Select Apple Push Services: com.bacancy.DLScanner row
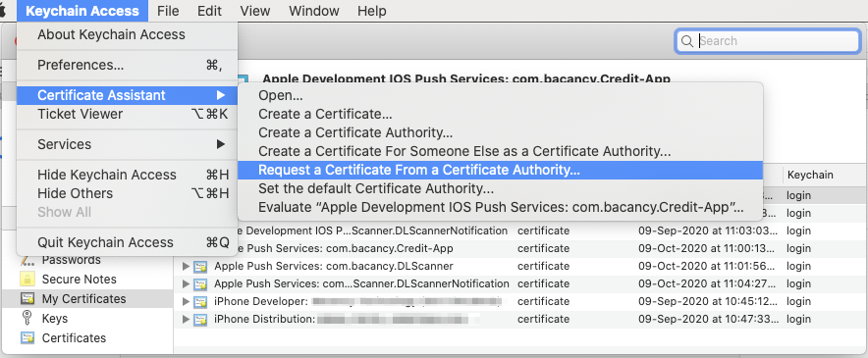The width and height of the screenshot is (868, 358). click(x=520, y=266)
